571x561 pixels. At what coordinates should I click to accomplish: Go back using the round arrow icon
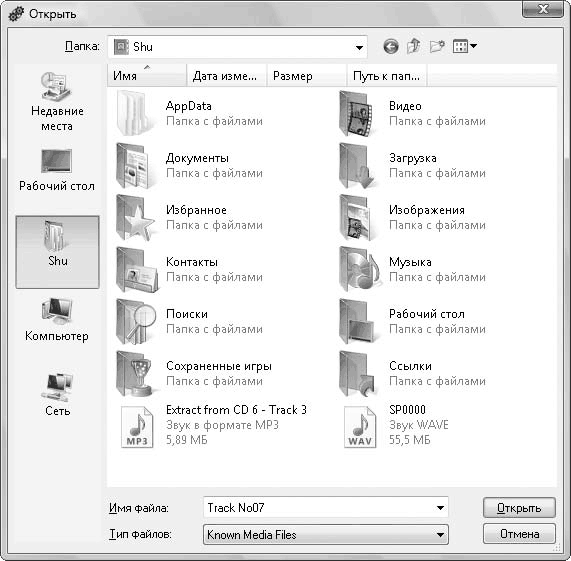[391, 47]
